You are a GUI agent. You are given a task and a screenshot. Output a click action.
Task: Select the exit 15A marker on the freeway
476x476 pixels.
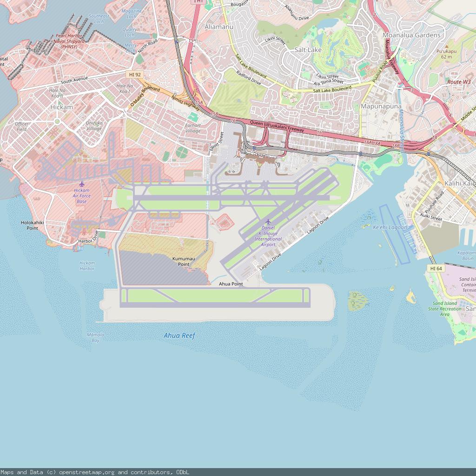199,102
